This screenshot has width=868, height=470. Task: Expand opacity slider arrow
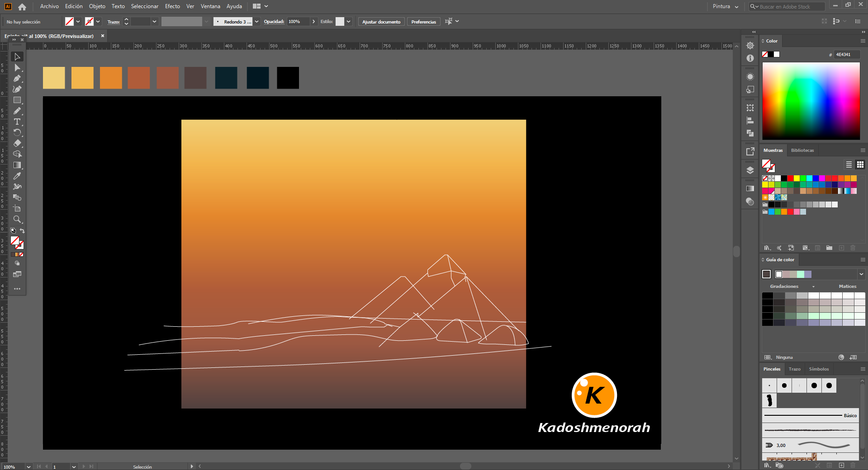tap(313, 22)
